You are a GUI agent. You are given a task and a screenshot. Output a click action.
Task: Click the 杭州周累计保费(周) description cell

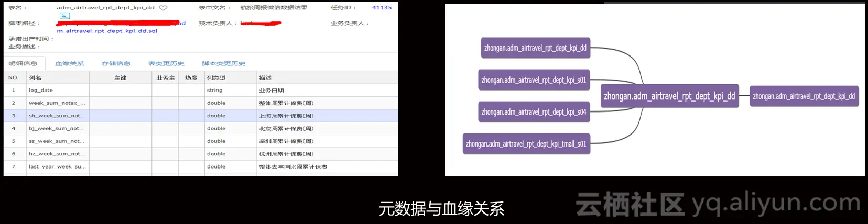tap(328, 154)
